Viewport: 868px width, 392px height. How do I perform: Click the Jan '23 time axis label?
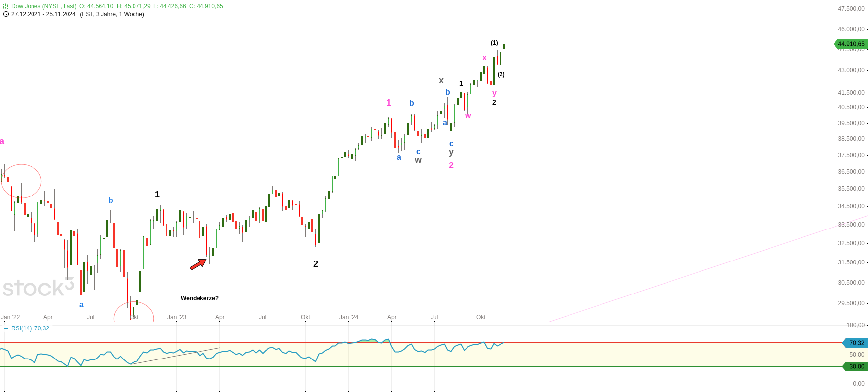click(177, 317)
